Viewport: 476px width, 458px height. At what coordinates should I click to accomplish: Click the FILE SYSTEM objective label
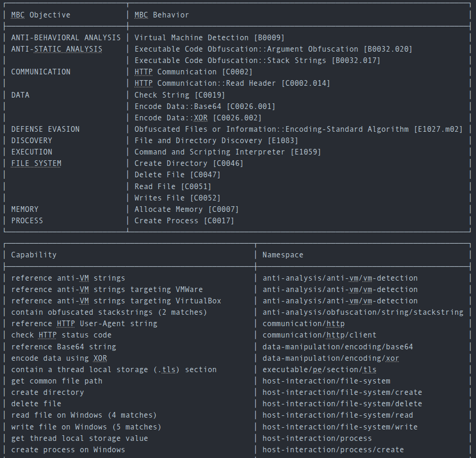[36, 164]
